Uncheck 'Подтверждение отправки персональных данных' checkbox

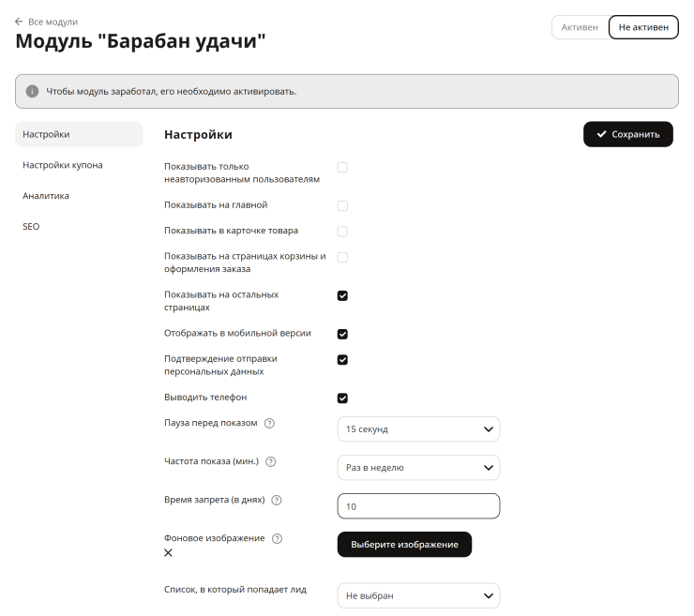[342, 360]
